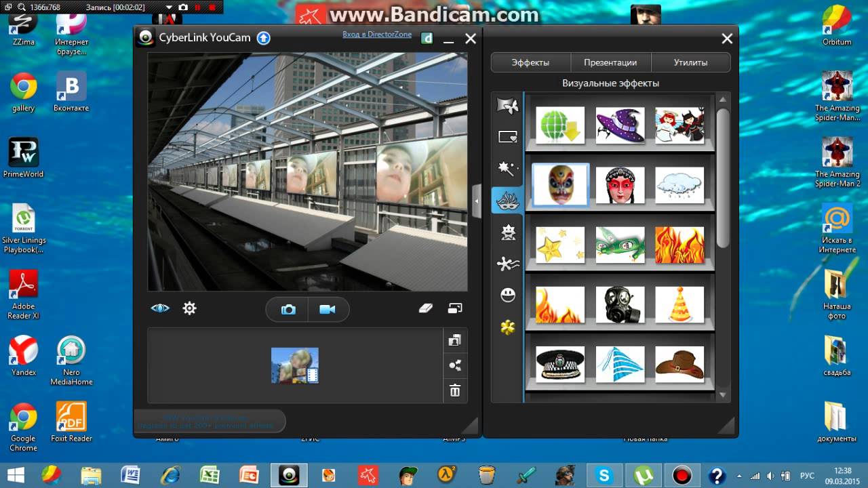
Task: Take a snapshot with the camera button
Action: tap(288, 309)
